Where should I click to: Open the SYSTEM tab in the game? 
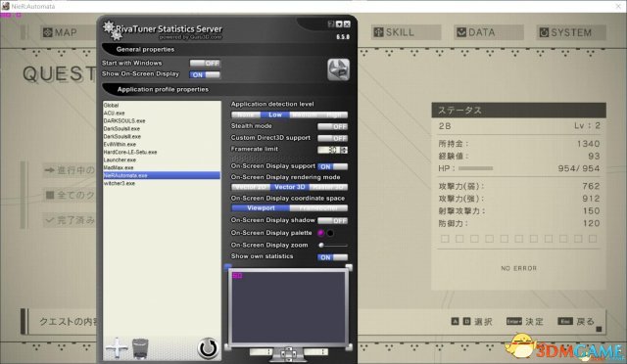[571, 32]
